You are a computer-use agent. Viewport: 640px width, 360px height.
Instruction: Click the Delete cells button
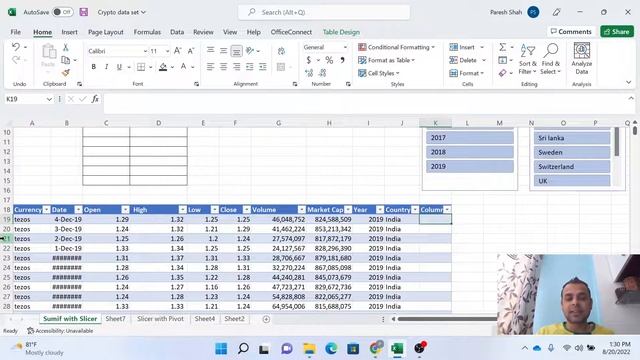tap(463, 60)
